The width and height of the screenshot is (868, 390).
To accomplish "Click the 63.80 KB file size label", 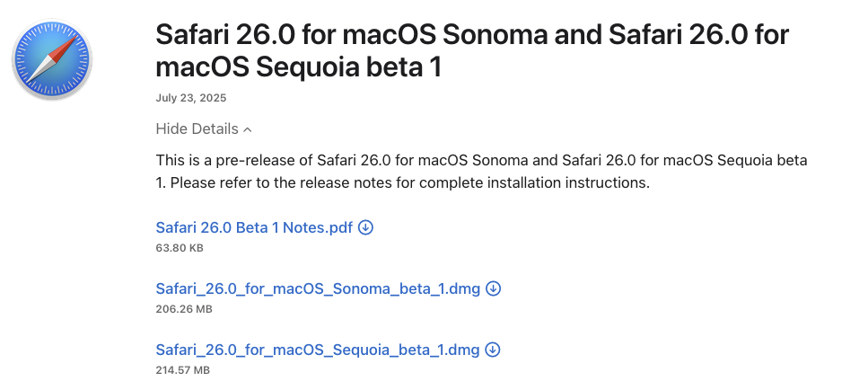I will 180,246.
